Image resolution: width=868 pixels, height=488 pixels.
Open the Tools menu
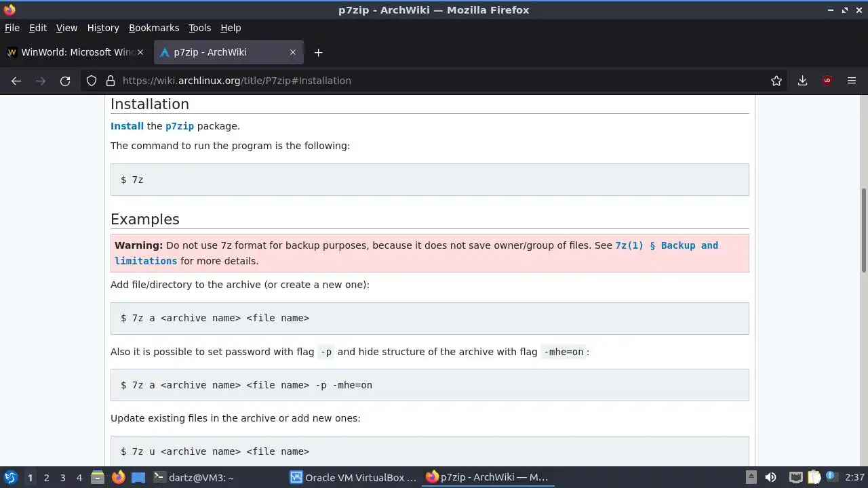tap(199, 28)
